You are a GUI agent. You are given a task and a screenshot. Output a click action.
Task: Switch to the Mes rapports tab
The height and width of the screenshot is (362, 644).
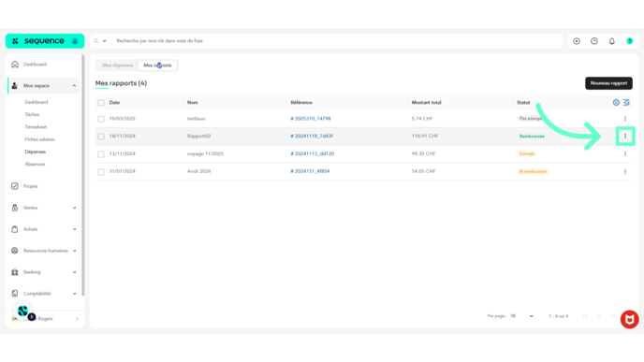tap(157, 65)
